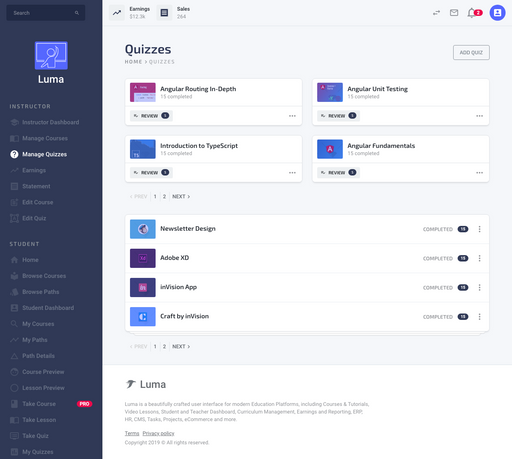Screen dimensions: 512x459
Task: Open Lesson Preview in sidebar
Action: 43,388
